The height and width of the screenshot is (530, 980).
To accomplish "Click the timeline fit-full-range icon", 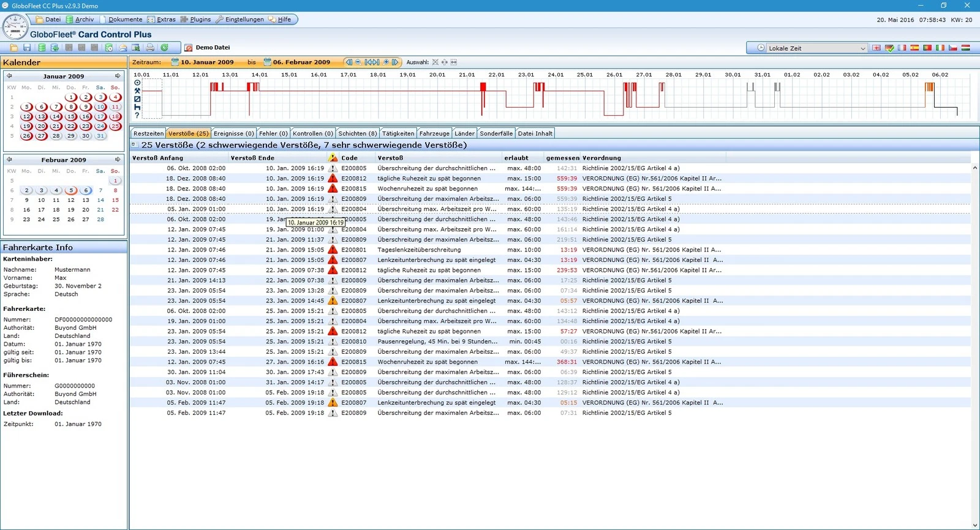I will [x=372, y=62].
